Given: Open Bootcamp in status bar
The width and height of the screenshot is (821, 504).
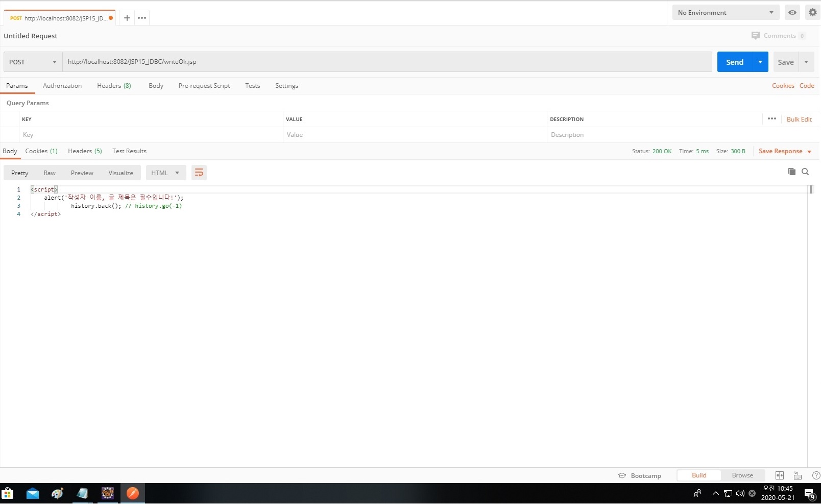Looking at the screenshot, I should tap(640, 475).
